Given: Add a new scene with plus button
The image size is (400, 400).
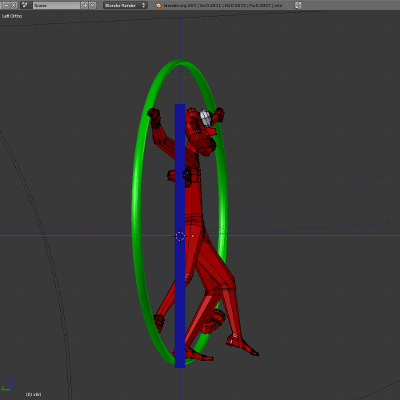Looking at the screenshot, I should (85, 5).
